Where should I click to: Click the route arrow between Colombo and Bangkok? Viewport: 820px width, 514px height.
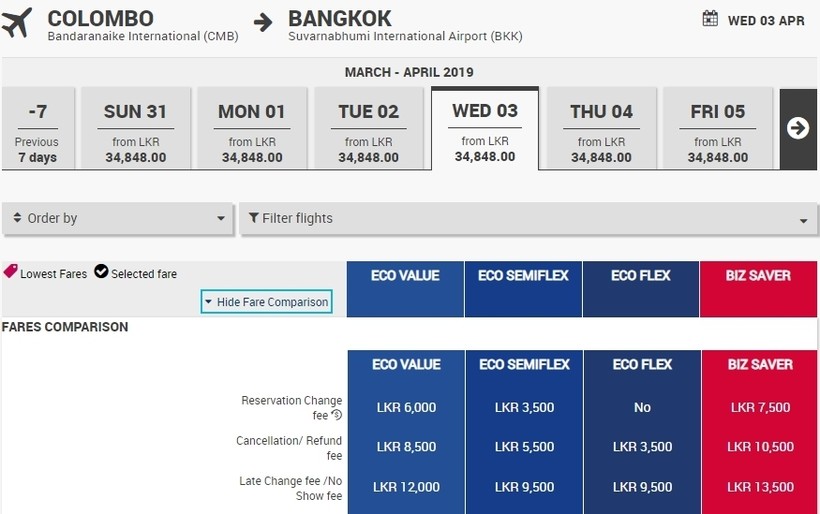pos(263,22)
